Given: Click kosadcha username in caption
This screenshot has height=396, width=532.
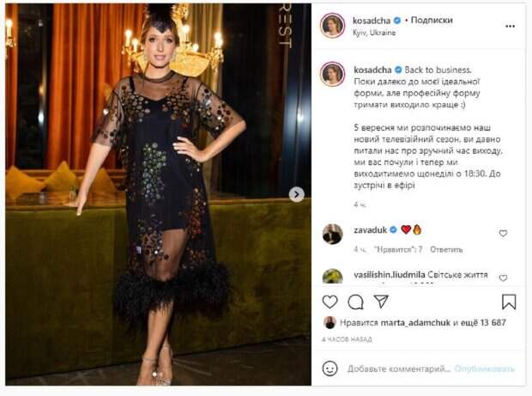Looking at the screenshot, I should [372, 70].
